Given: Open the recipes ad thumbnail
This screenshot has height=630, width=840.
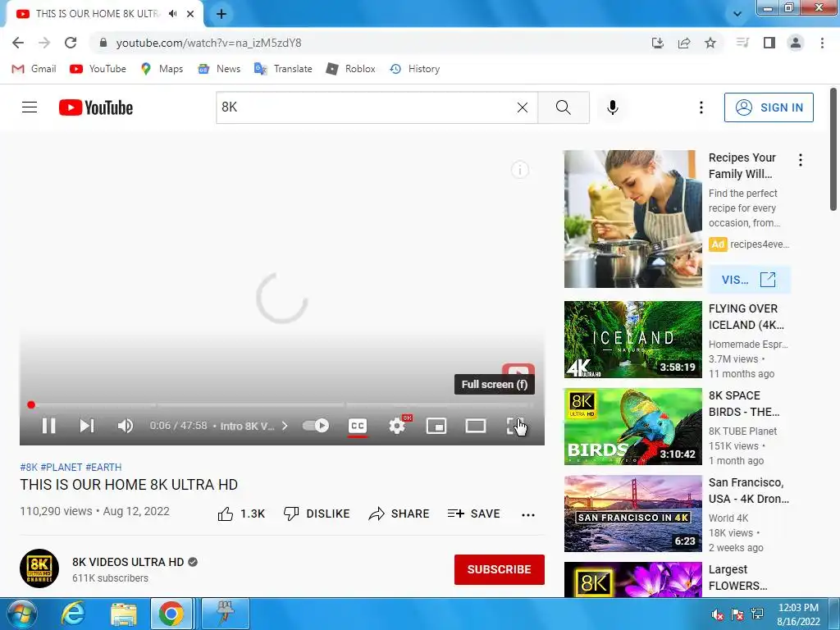Looking at the screenshot, I should coord(632,219).
